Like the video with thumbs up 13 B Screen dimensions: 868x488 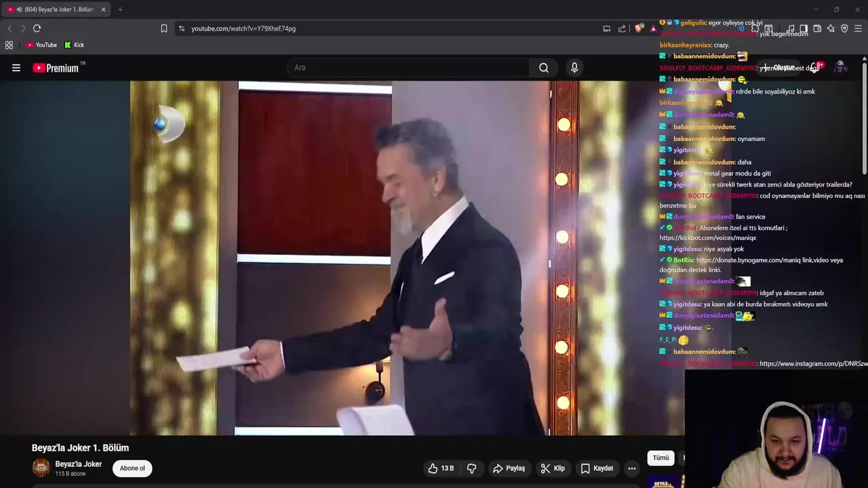point(440,468)
